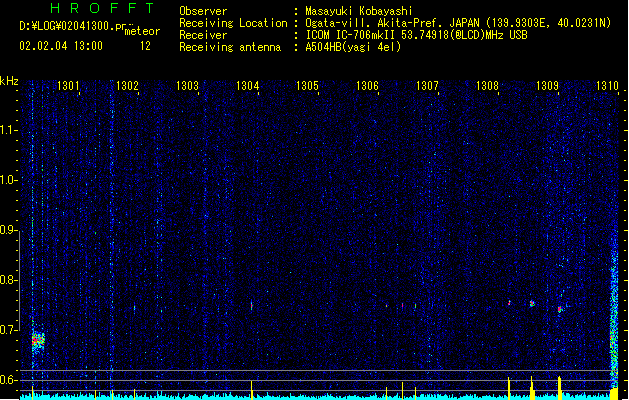Click the 0.9 kHz frequency label
The height and width of the screenshot is (400, 629).
tap(8, 229)
